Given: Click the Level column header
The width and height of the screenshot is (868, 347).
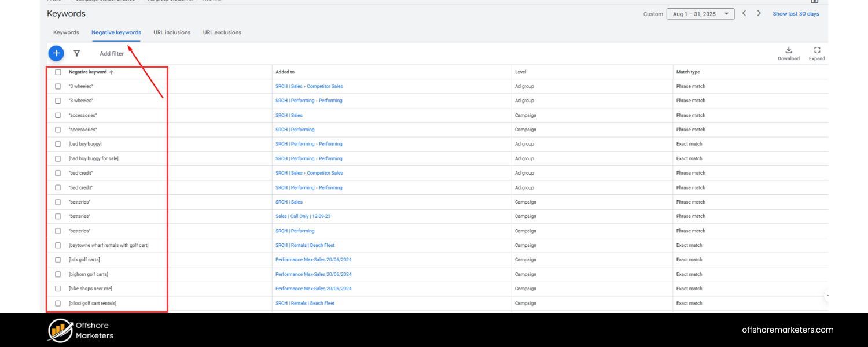Looking at the screenshot, I should pyautogui.click(x=520, y=72).
